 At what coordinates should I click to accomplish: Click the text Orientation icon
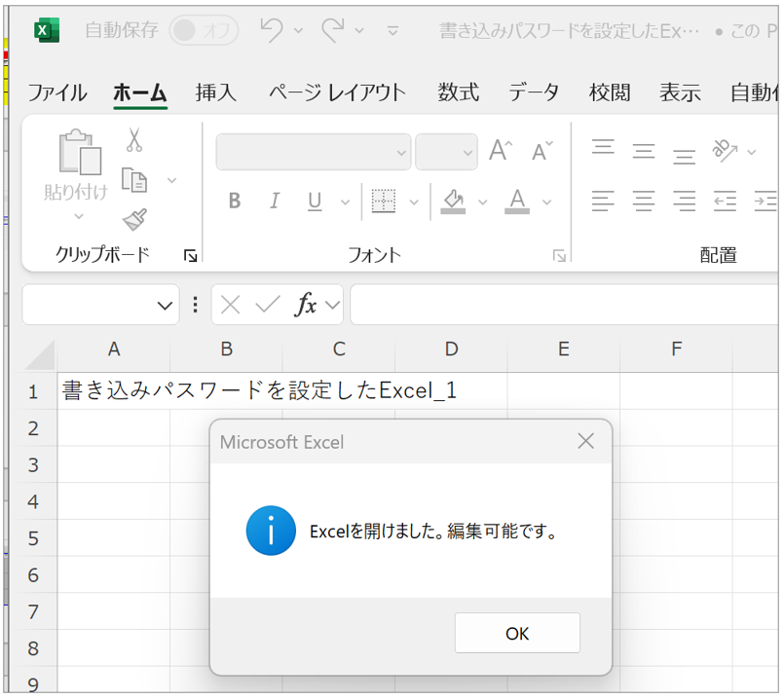pos(725,150)
